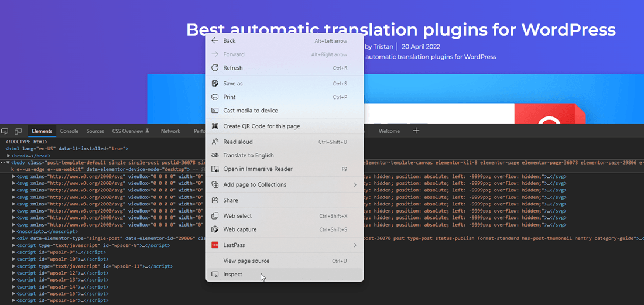Select Web select in the context menu
This screenshot has height=305, width=644.
[284, 215]
